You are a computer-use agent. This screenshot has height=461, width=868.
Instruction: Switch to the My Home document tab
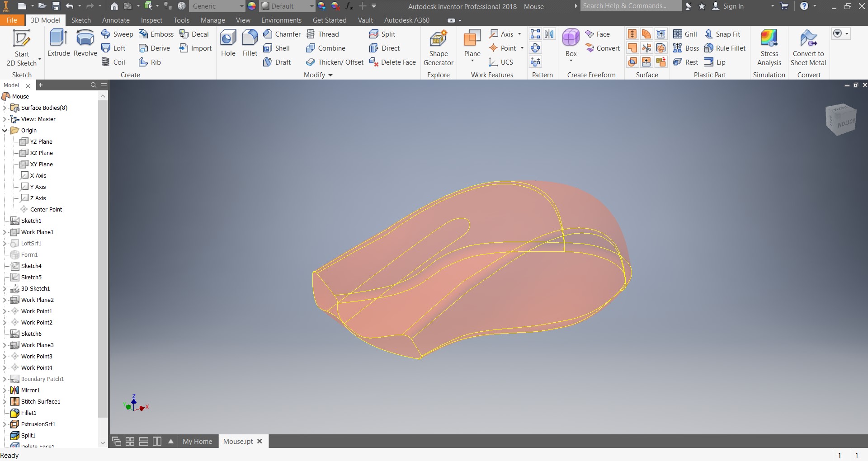[197, 442]
